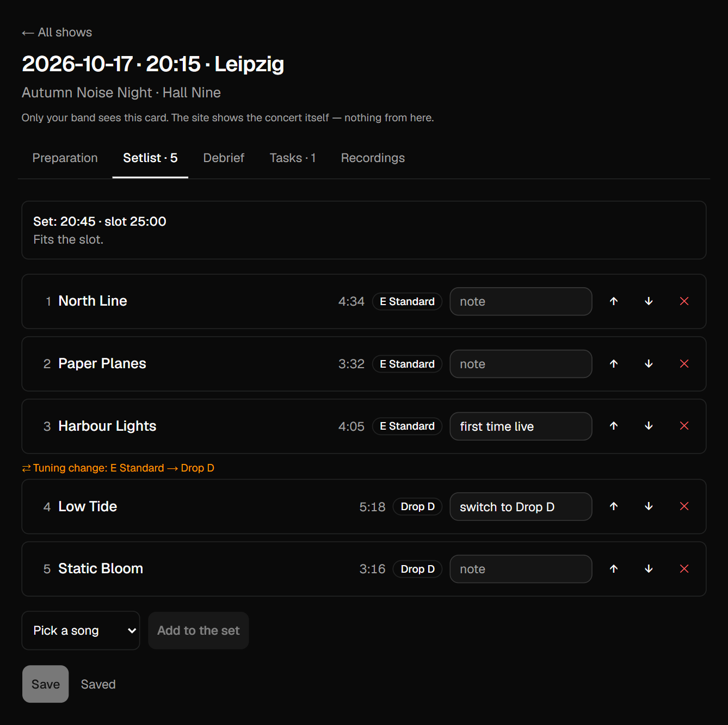Click the Low Tide song title

tap(88, 506)
